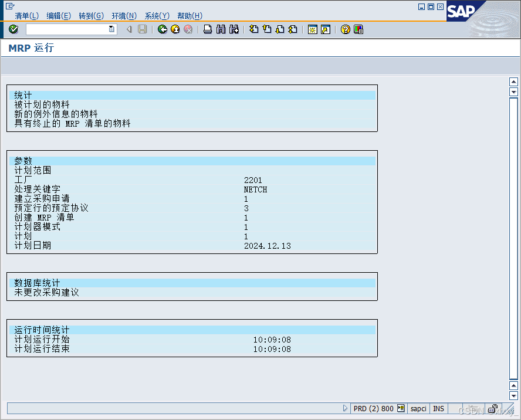Click the bottom scroll up arrow above the down arrow

pos(514,385)
